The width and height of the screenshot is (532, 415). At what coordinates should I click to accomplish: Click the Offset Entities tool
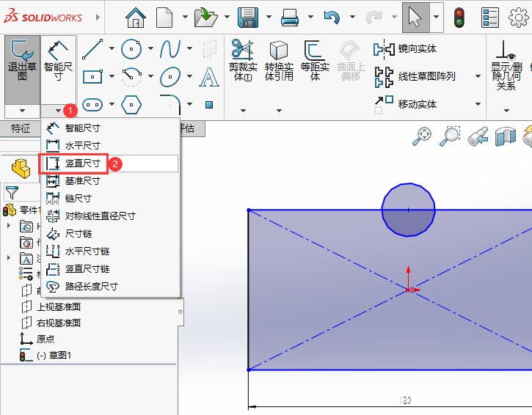[315, 60]
